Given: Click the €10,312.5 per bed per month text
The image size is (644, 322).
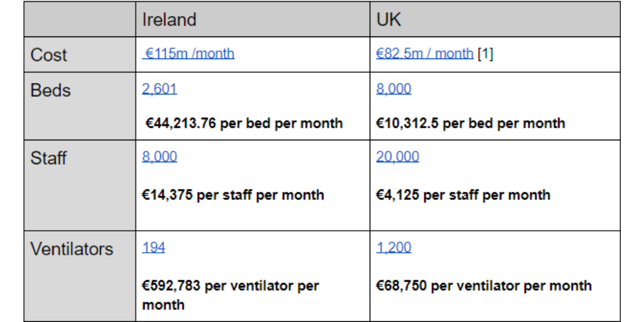Looking at the screenshot, I should coord(470,123).
